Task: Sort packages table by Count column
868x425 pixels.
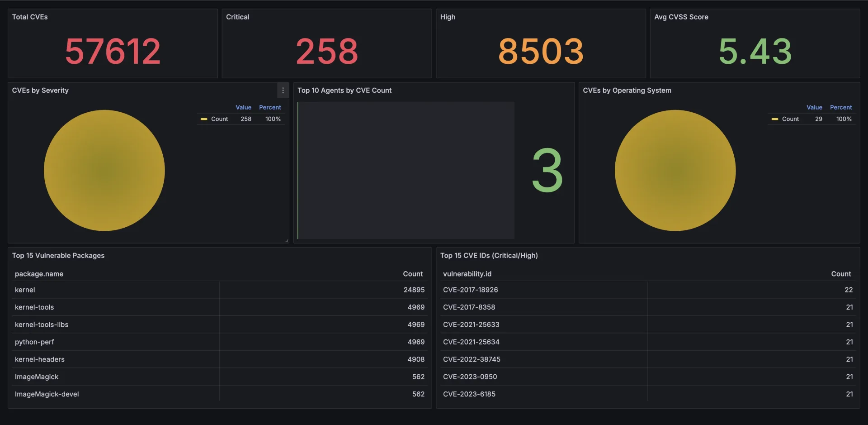Action: tap(413, 274)
